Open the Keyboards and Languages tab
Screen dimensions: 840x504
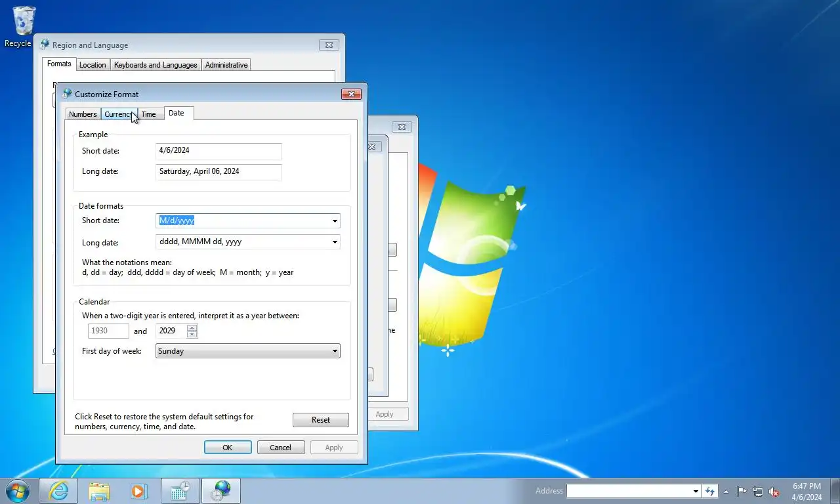pyautogui.click(x=156, y=65)
